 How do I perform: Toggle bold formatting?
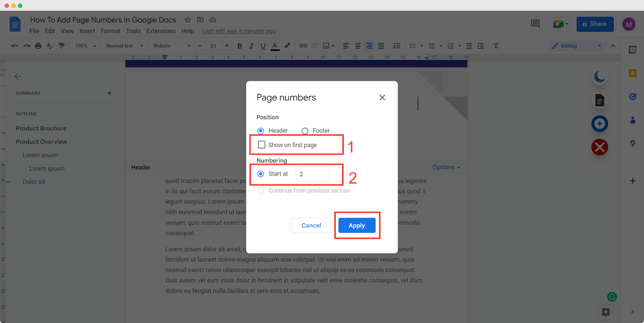(x=239, y=46)
